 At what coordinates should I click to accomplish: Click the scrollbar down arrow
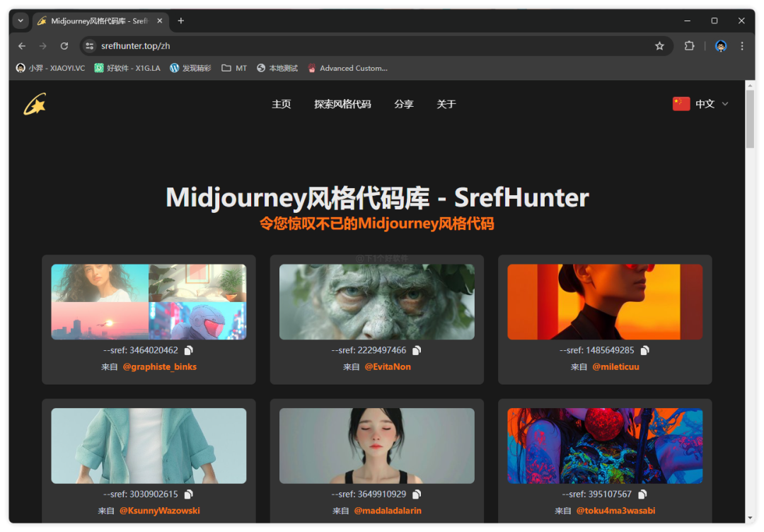[x=750, y=519]
